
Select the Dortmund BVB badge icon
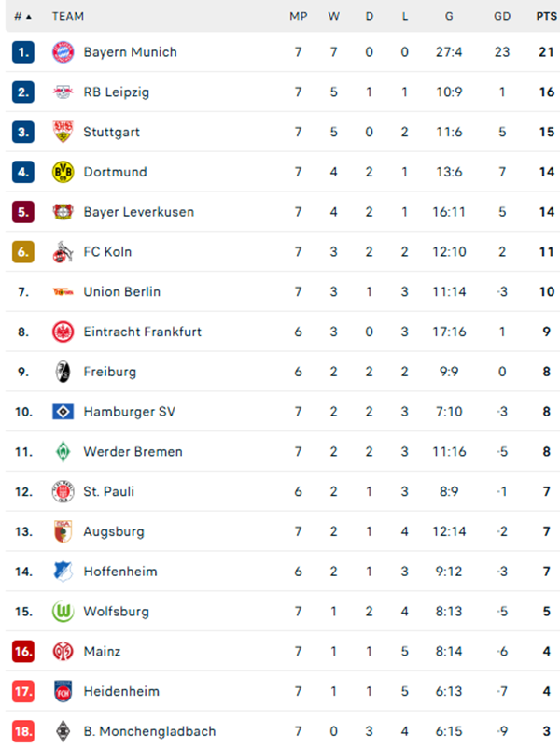(x=63, y=172)
